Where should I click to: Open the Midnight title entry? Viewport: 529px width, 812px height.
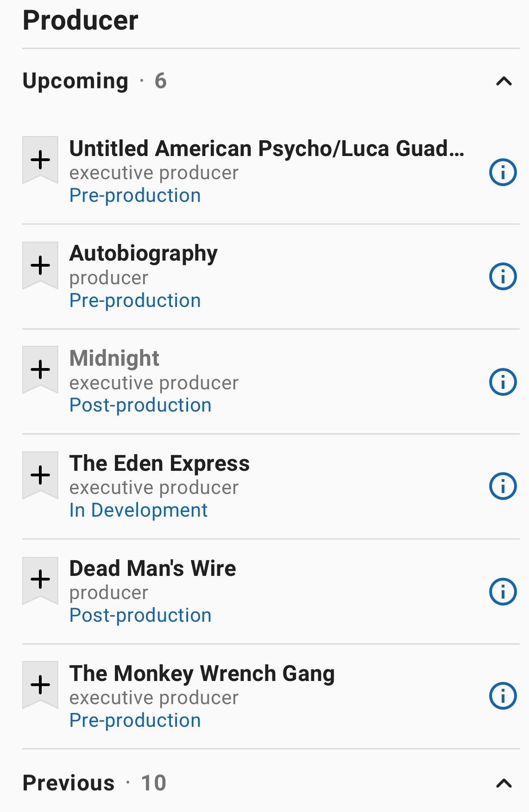tap(114, 358)
